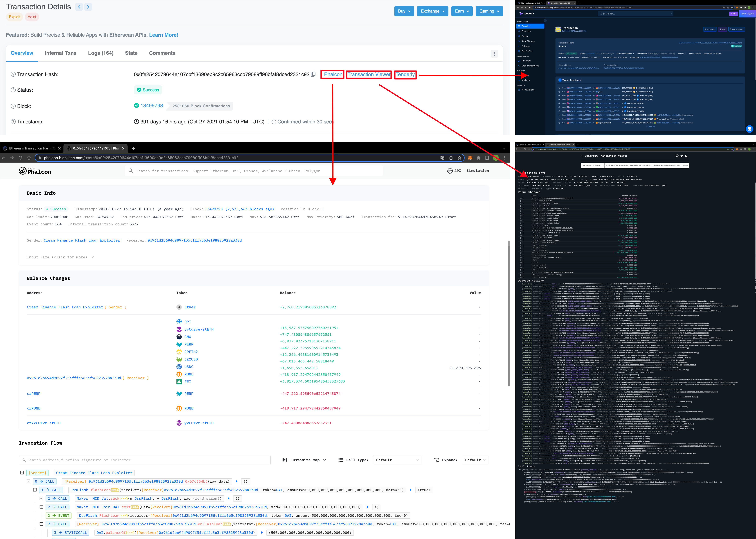Copy the From address in Transaction Viewer
This screenshot has width=756, height=539.
[x=527, y=180]
